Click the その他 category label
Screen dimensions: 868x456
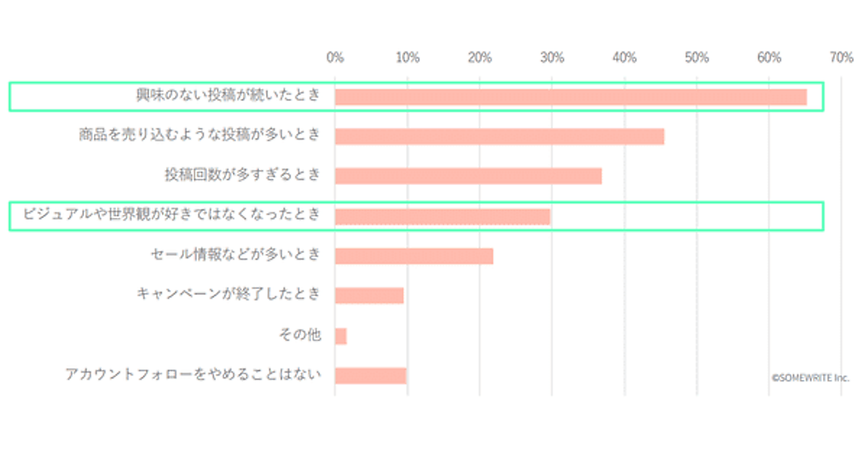click(x=299, y=334)
